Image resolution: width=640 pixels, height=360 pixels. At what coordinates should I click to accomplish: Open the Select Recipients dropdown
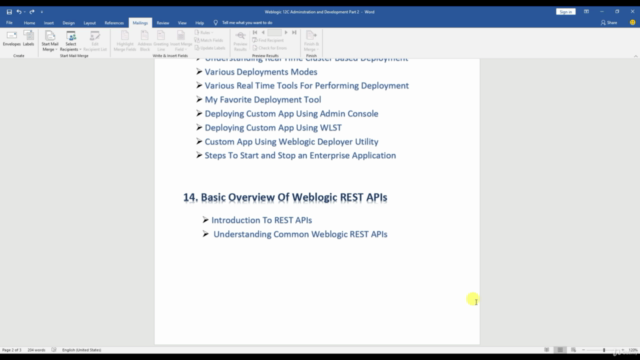coord(71,41)
